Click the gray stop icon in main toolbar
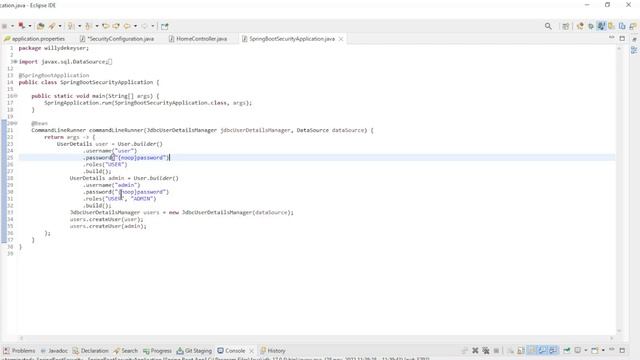Screen dimensions: 640x360 4,26
